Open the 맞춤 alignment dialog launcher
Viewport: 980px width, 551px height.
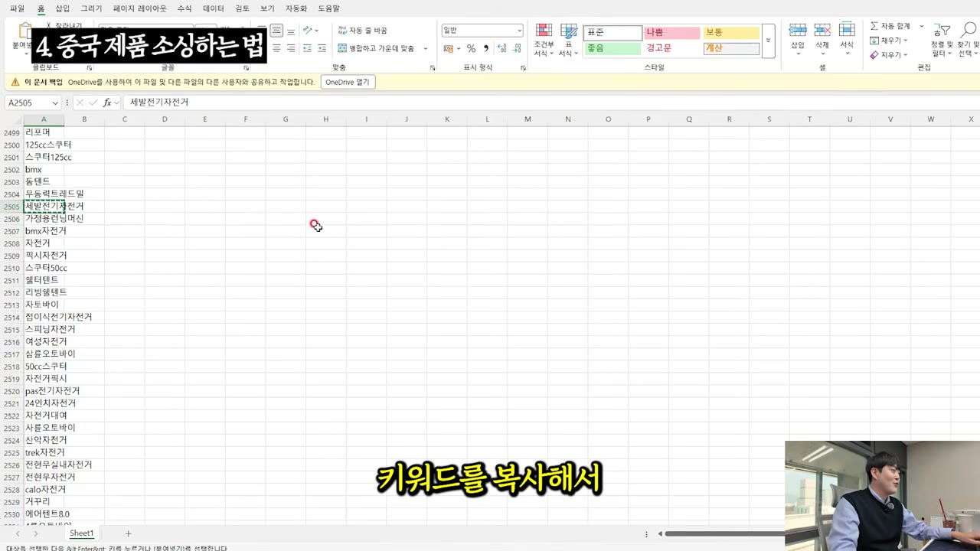(433, 68)
